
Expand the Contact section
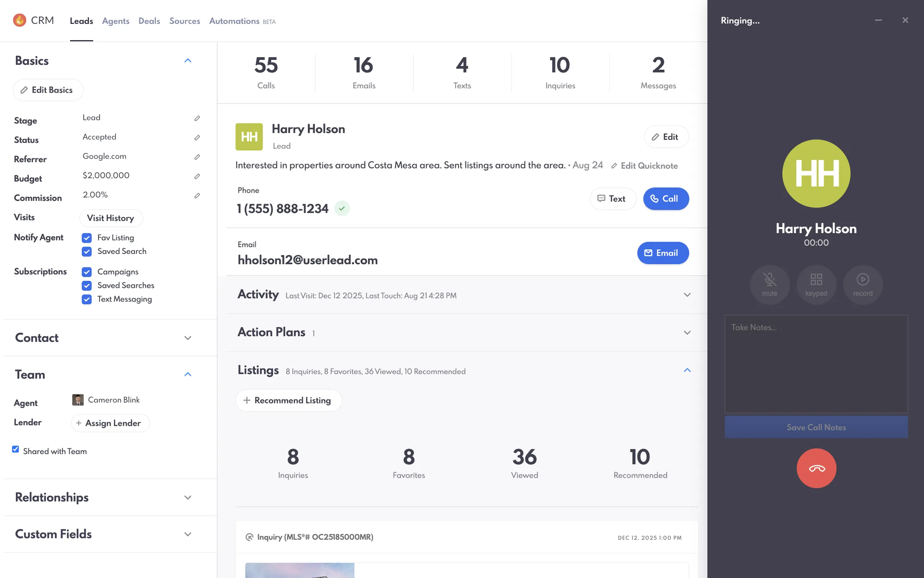(x=187, y=338)
